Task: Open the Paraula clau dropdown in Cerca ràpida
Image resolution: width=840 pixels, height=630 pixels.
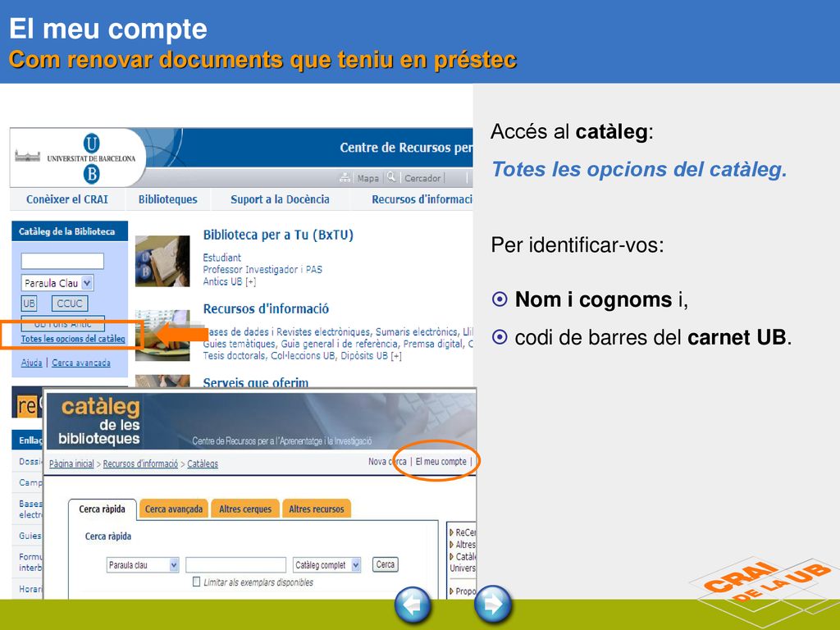Action: 143,564
